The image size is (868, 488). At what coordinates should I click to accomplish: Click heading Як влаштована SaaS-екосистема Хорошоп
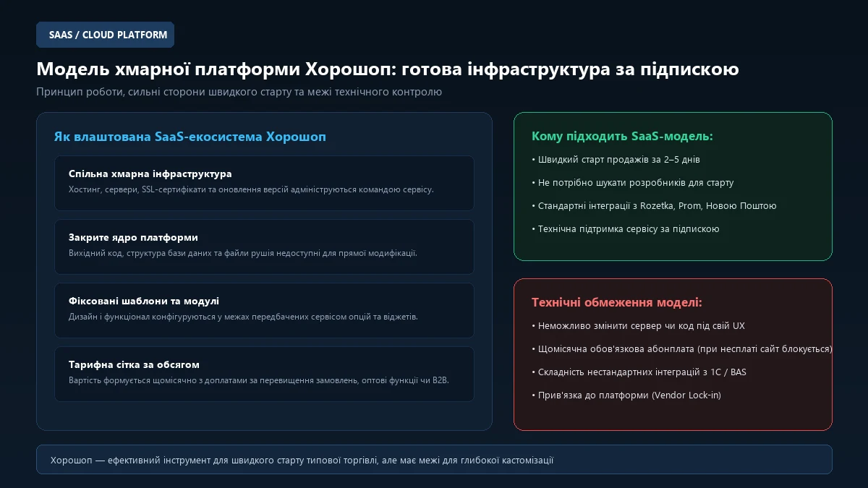click(190, 137)
